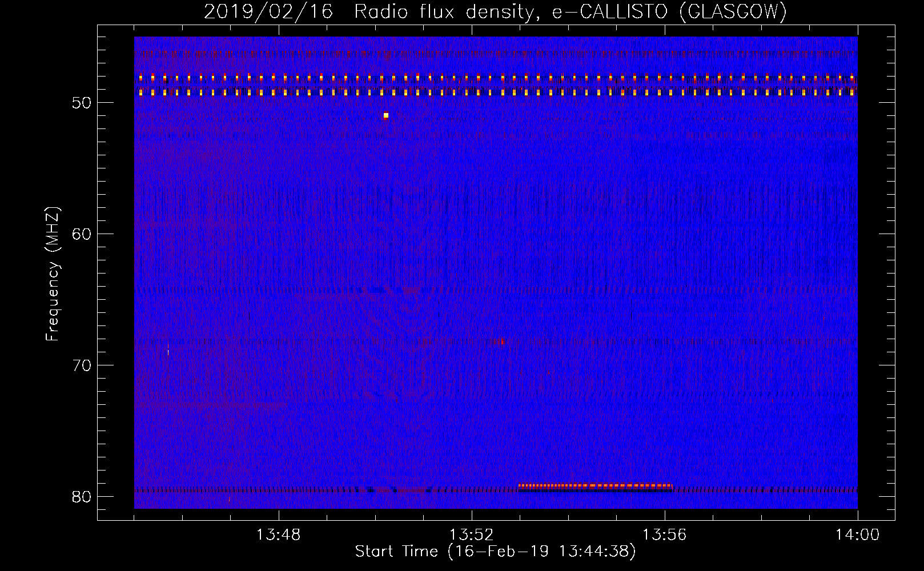Click the 14:00 time tick label
The image size is (924, 571).
click(x=857, y=535)
